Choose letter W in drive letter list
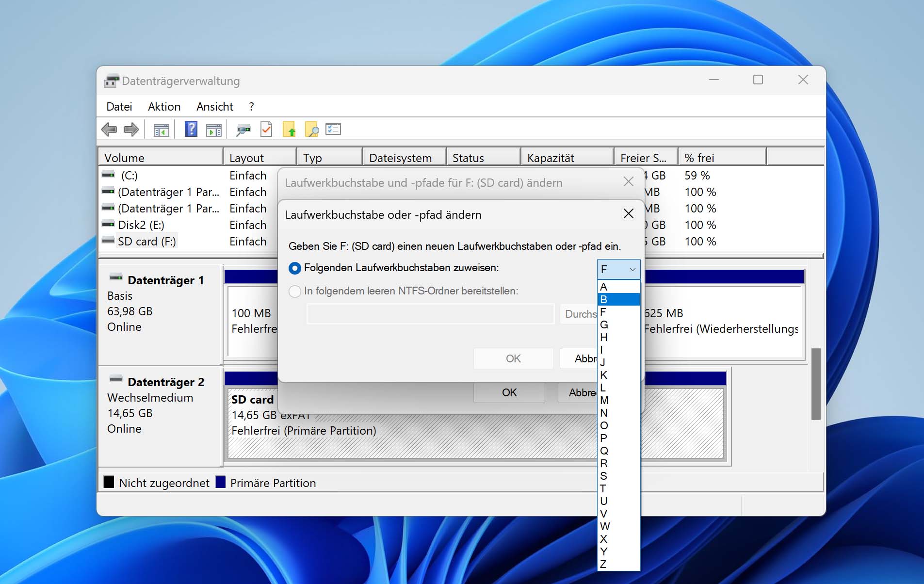Image resolution: width=924 pixels, height=584 pixels. [618, 526]
